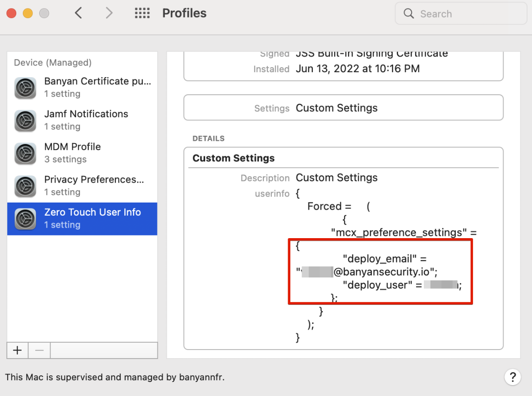Viewport: 532px width, 396px height.
Task: Focus the Search field
Action: pyautogui.click(x=461, y=14)
